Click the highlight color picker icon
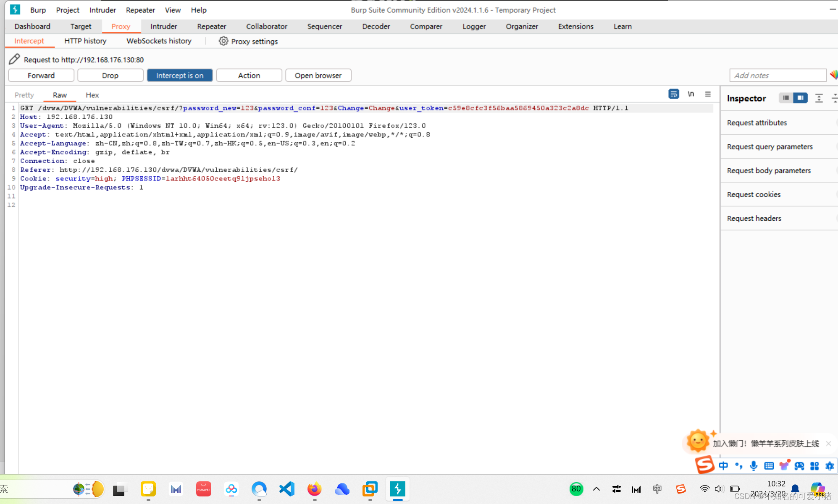This screenshot has width=838, height=504. point(833,75)
